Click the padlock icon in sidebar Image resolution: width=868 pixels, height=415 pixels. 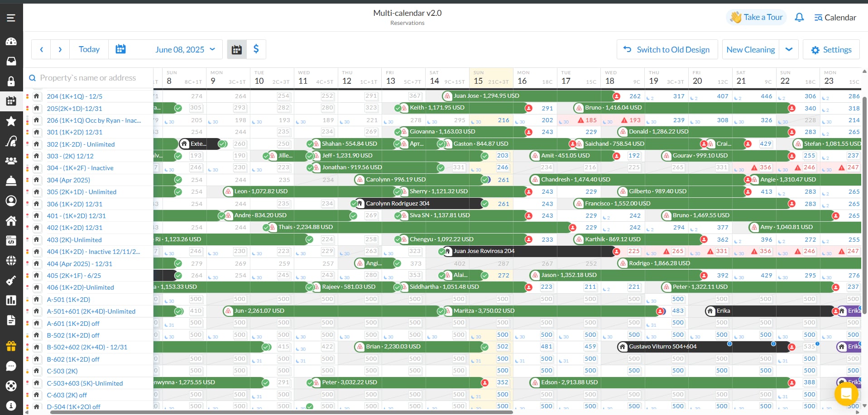pyautogui.click(x=11, y=81)
